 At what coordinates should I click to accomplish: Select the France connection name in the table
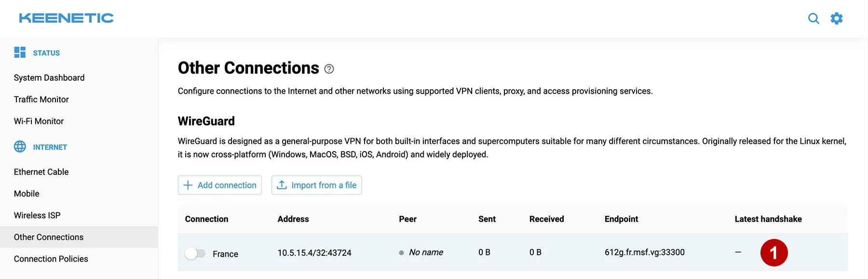[226, 253]
